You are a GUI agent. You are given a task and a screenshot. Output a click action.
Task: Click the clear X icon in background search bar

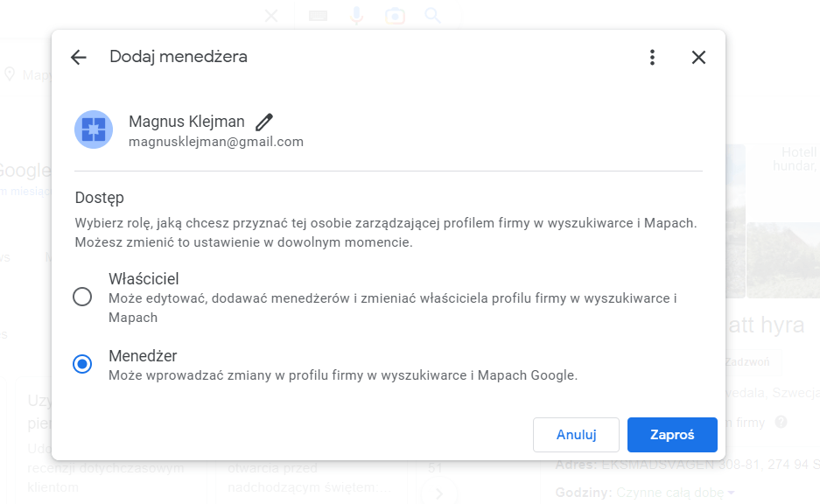[271, 16]
